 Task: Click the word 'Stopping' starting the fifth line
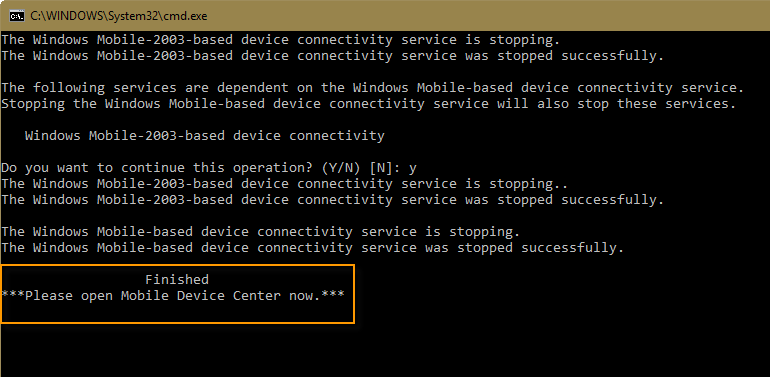(33, 104)
